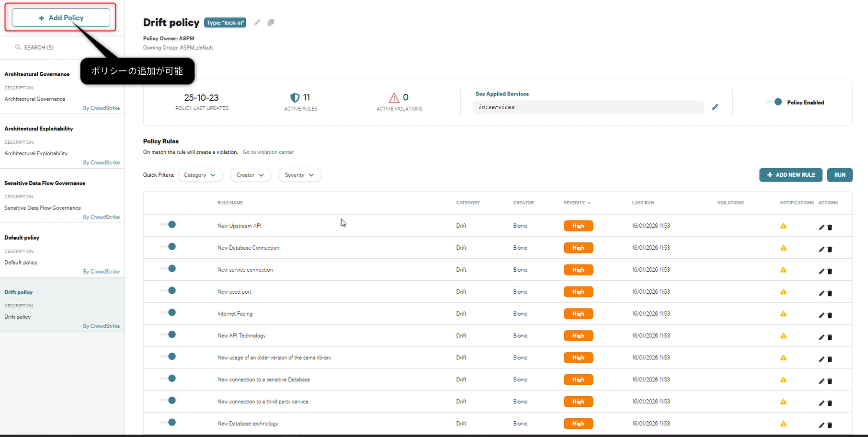
Task: Disable the Policy Enabled toggle
Action: (x=775, y=102)
